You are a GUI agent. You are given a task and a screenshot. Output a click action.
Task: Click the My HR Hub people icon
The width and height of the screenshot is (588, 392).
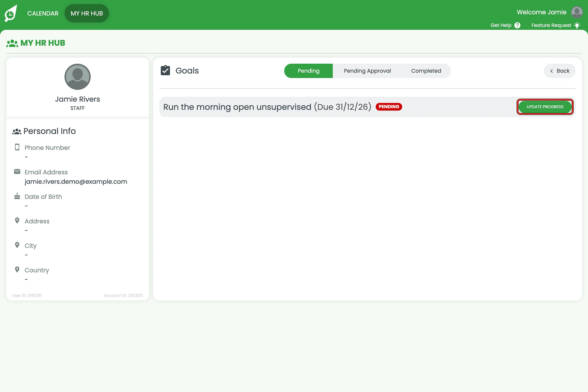pos(12,43)
